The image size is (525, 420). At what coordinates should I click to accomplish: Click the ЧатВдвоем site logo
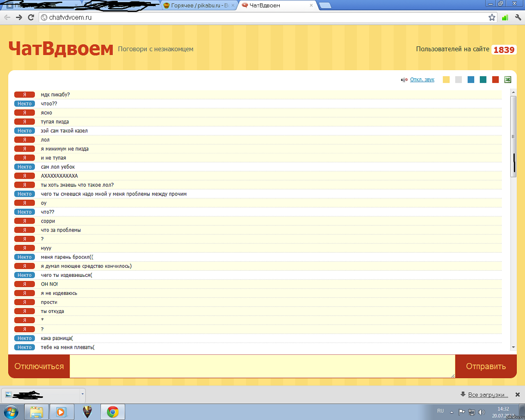tap(61, 48)
